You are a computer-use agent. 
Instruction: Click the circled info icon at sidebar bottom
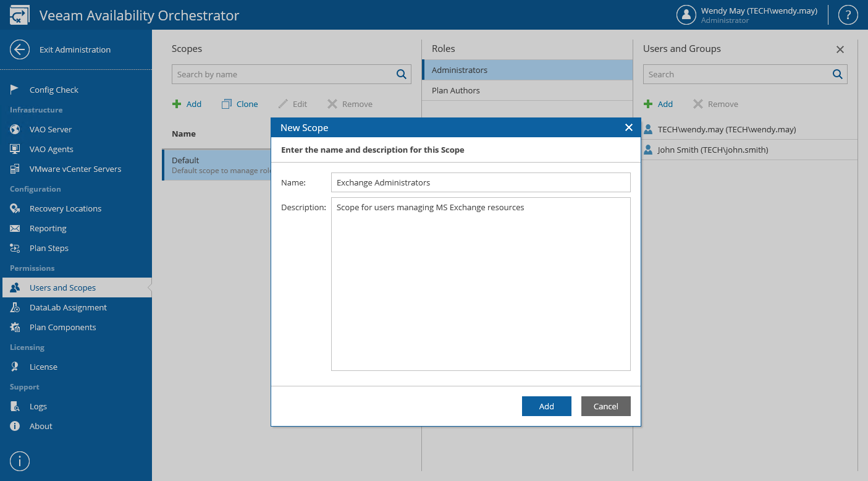point(20,461)
